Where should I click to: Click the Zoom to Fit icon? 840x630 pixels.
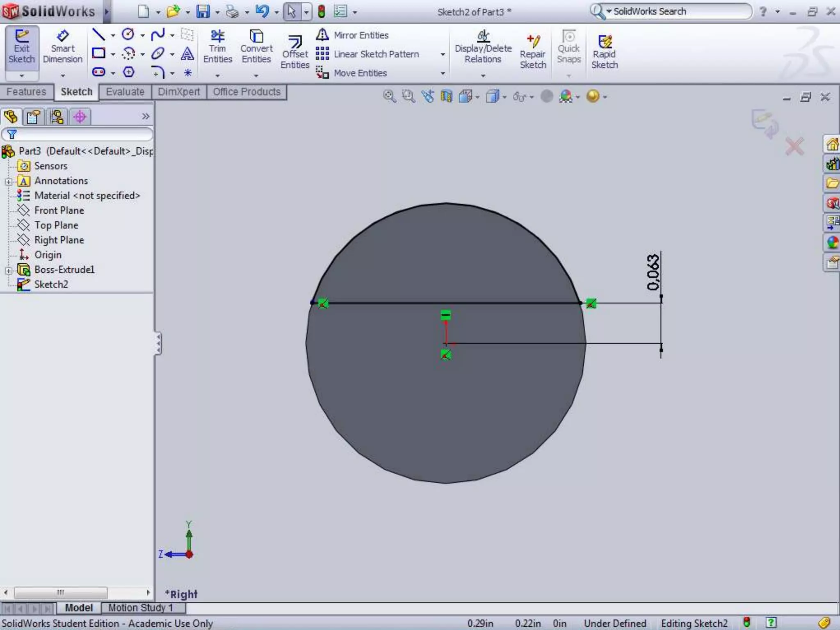[389, 97]
